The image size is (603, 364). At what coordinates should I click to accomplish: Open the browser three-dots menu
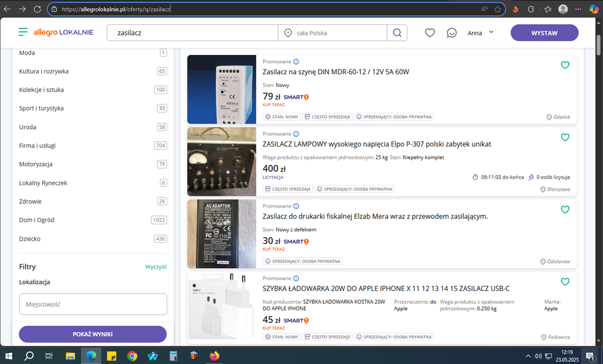pyautogui.click(x=578, y=10)
